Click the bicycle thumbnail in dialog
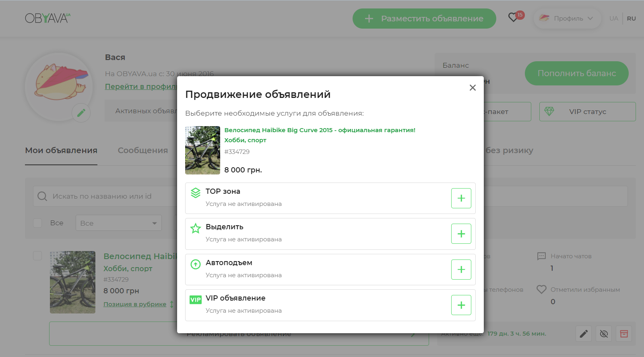This screenshot has height=357, width=644. [x=202, y=150]
